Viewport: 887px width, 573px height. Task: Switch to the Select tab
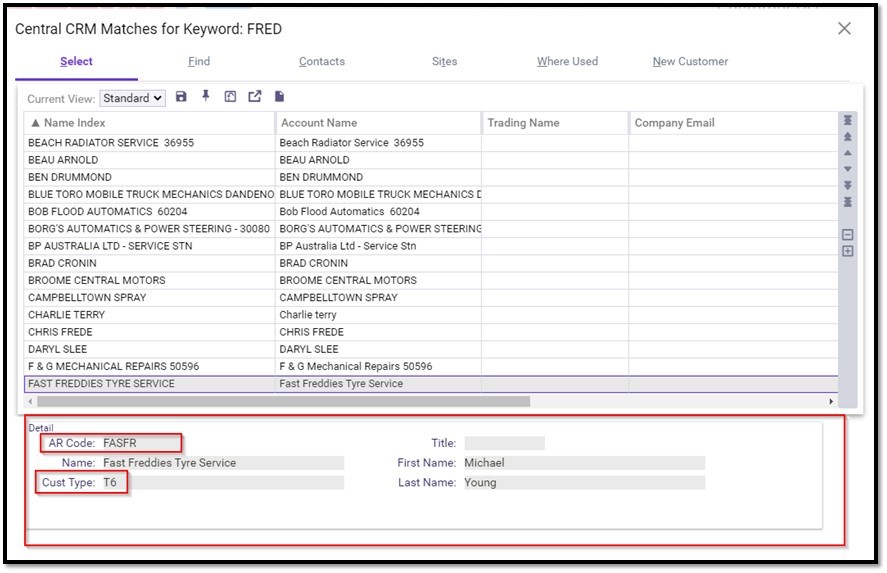tap(76, 61)
